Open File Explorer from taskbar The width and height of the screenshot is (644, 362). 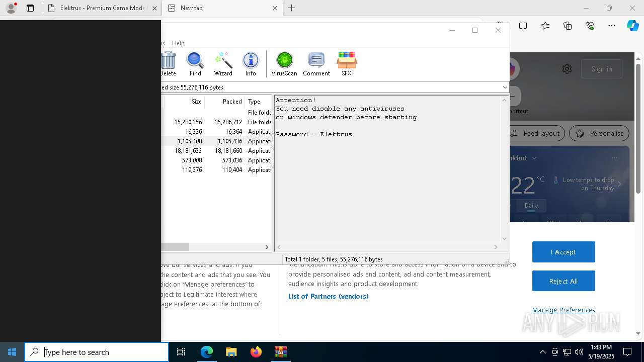[231, 352]
